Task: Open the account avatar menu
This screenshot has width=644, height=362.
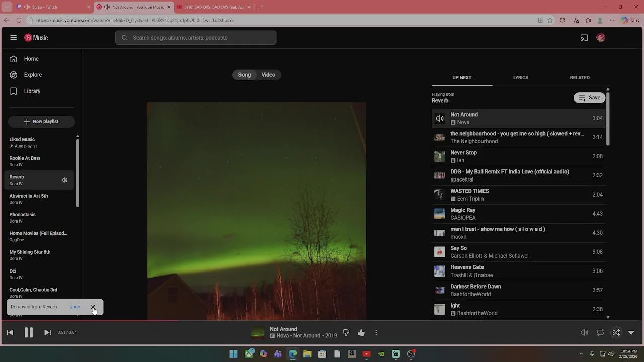Action: (x=601, y=38)
